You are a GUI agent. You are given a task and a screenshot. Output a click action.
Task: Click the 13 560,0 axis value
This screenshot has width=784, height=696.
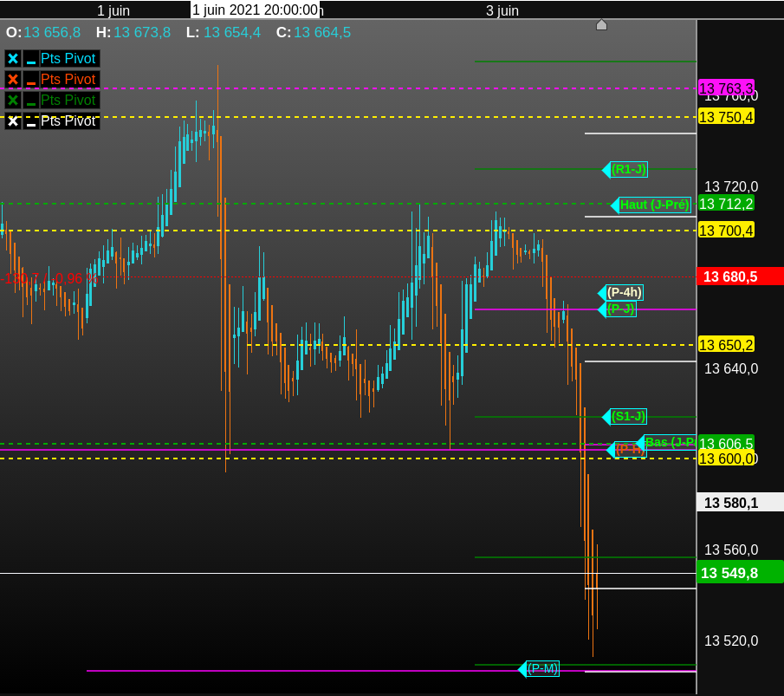pyautogui.click(x=731, y=550)
